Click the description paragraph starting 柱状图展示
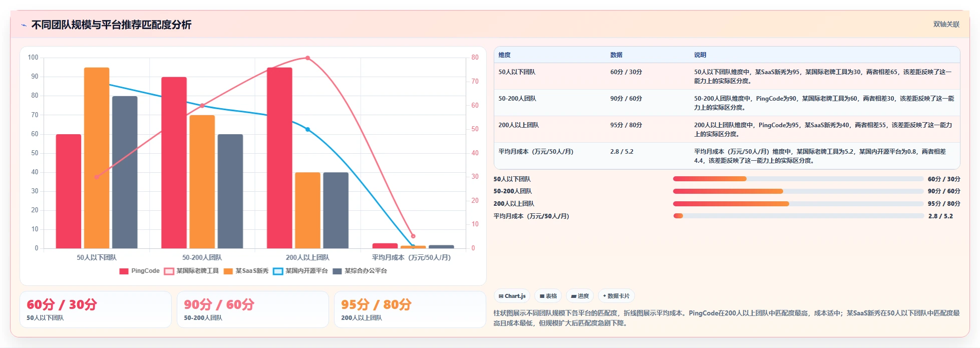The image size is (980, 348). click(727, 318)
